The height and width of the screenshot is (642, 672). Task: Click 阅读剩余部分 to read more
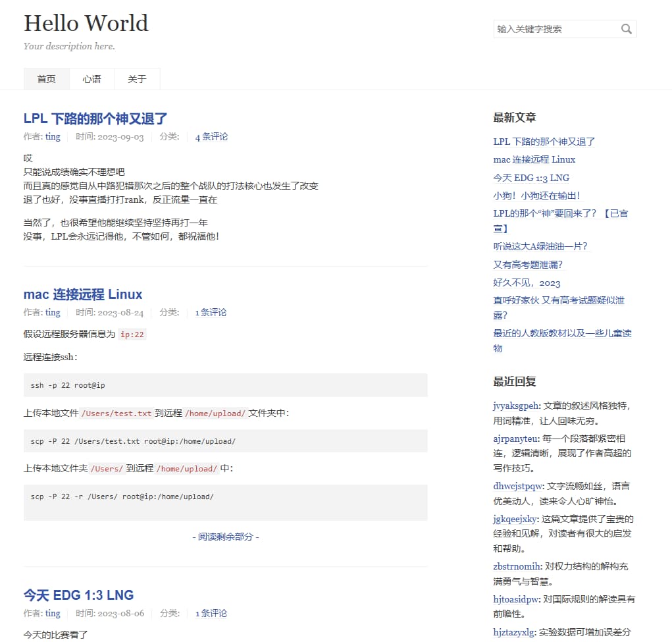pyautogui.click(x=225, y=537)
